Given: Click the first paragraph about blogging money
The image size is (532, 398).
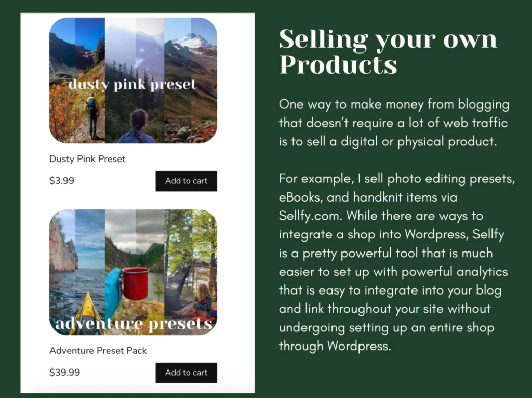Looking at the screenshot, I should [394, 123].
